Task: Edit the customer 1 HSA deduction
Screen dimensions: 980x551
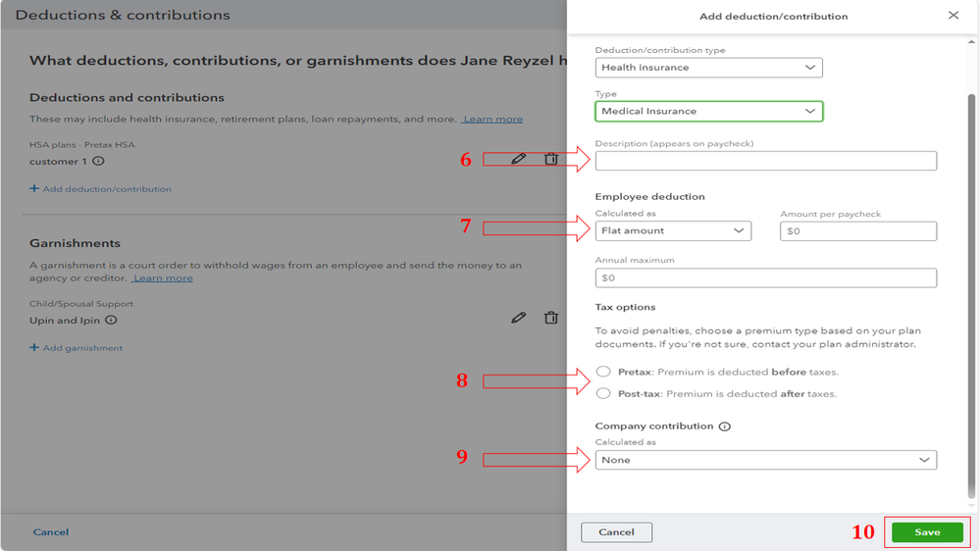Action: pos(519,159)
